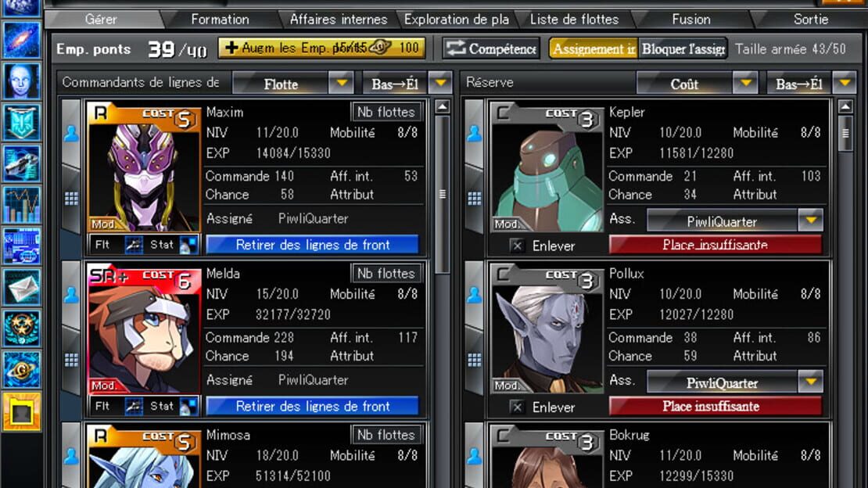Open the envelope mail icon
868x488 pixels.
click(x=22, y=287)
